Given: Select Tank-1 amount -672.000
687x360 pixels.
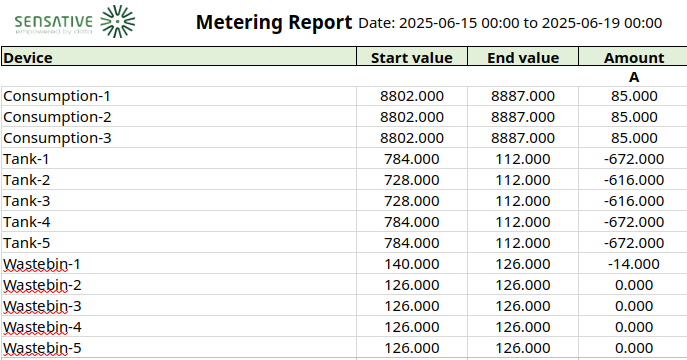Looking at the screenshot, I should click(634, 159).
